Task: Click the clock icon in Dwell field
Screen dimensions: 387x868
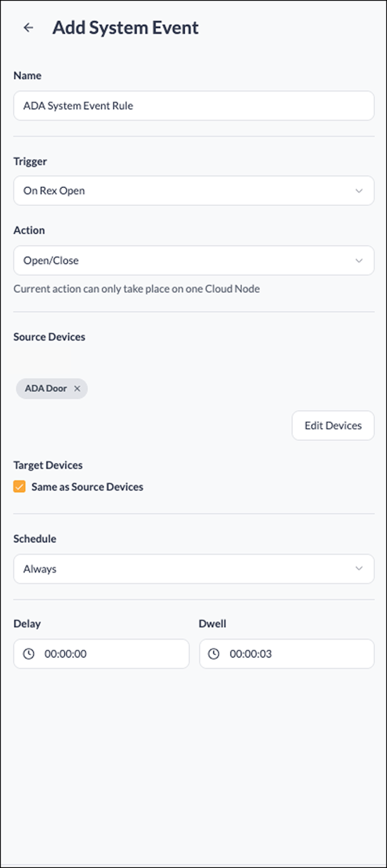Action: (x=214, y=654)
